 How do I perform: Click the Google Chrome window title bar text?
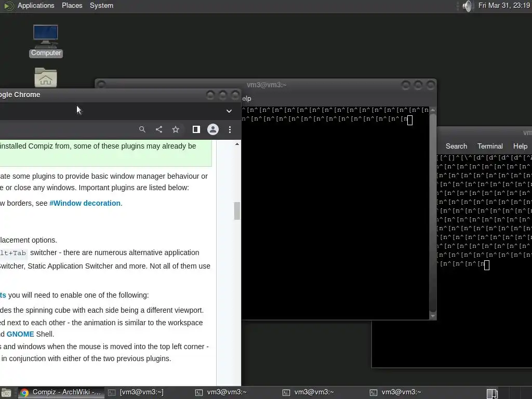tap(20, 95)
